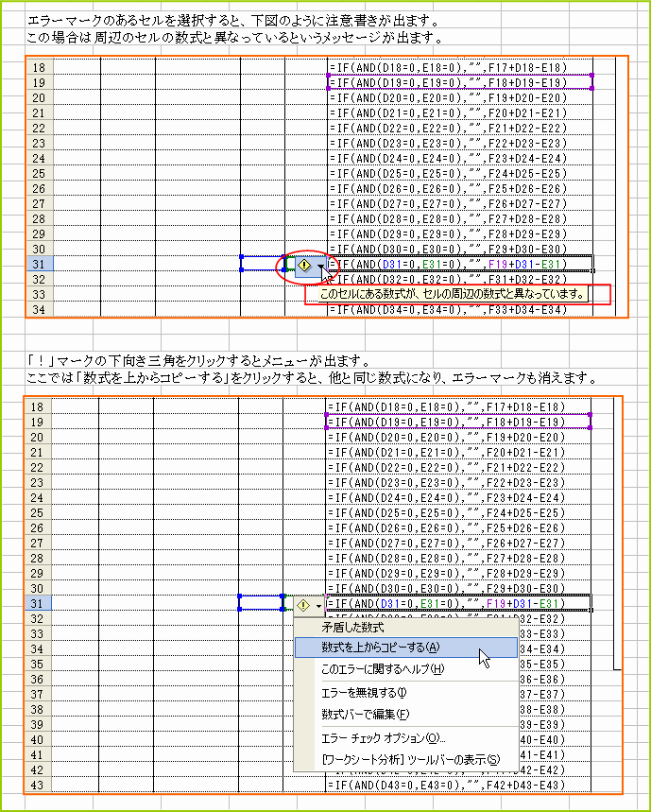Select エラーを無視する(I) in the menu
Viewport: 651px width, 812px height.
coord(405,693)
